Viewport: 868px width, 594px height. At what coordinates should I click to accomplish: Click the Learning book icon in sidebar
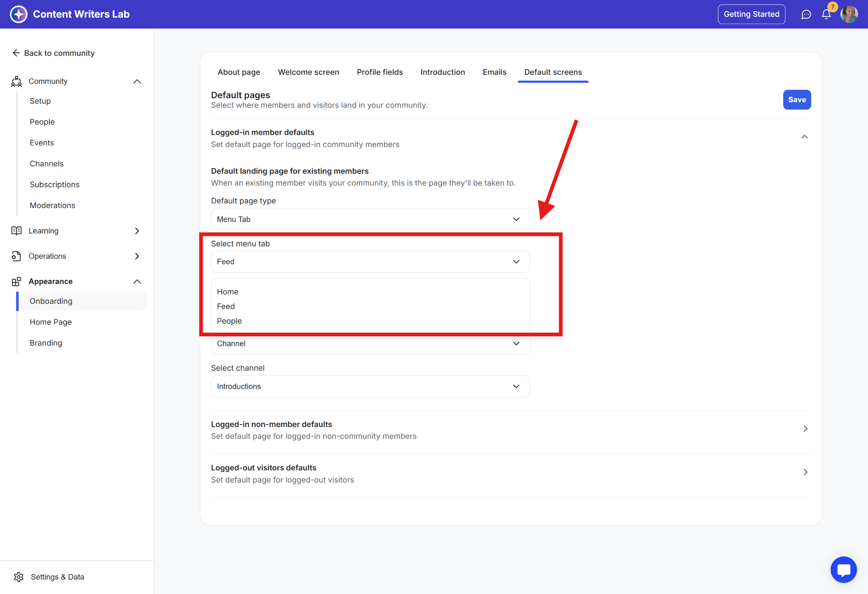(x=17, y=230)
